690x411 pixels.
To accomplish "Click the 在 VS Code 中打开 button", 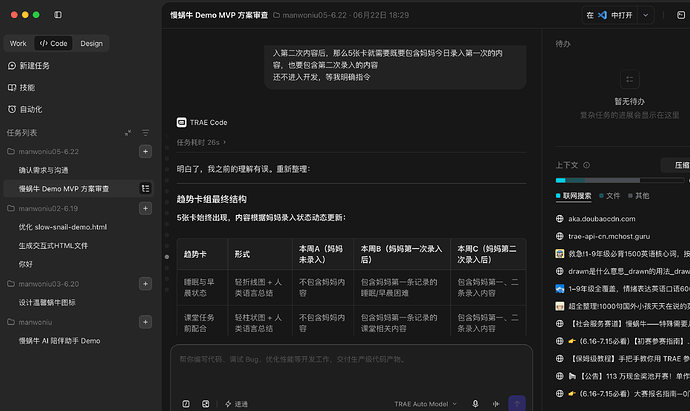I will point(609,15).
